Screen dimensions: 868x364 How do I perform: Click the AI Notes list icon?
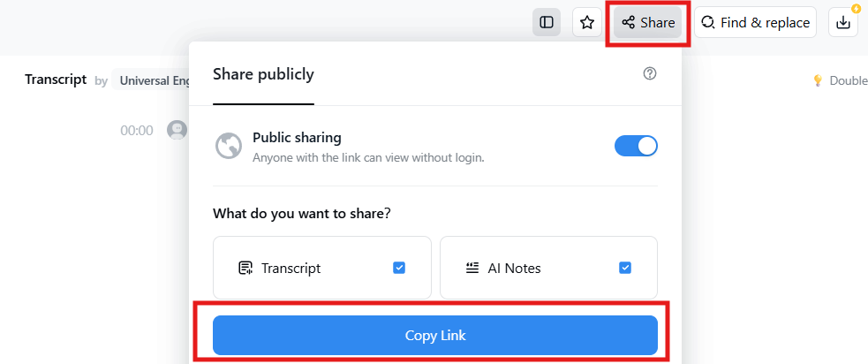(x=472, y=268)
